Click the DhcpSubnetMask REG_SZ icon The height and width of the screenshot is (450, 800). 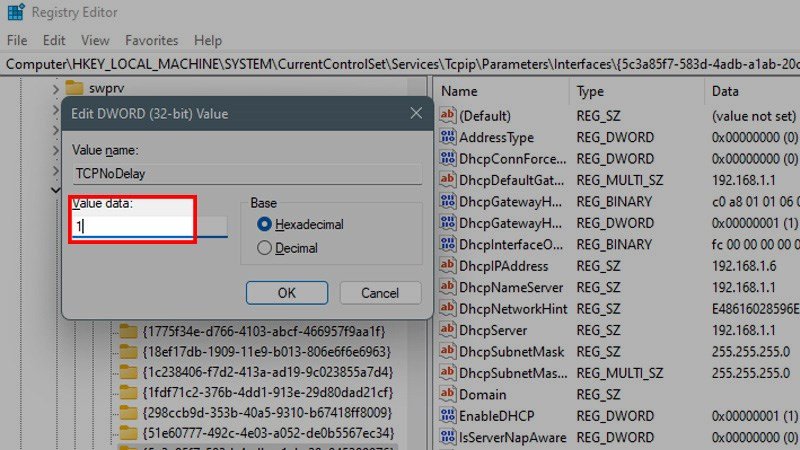pos(447,351)
